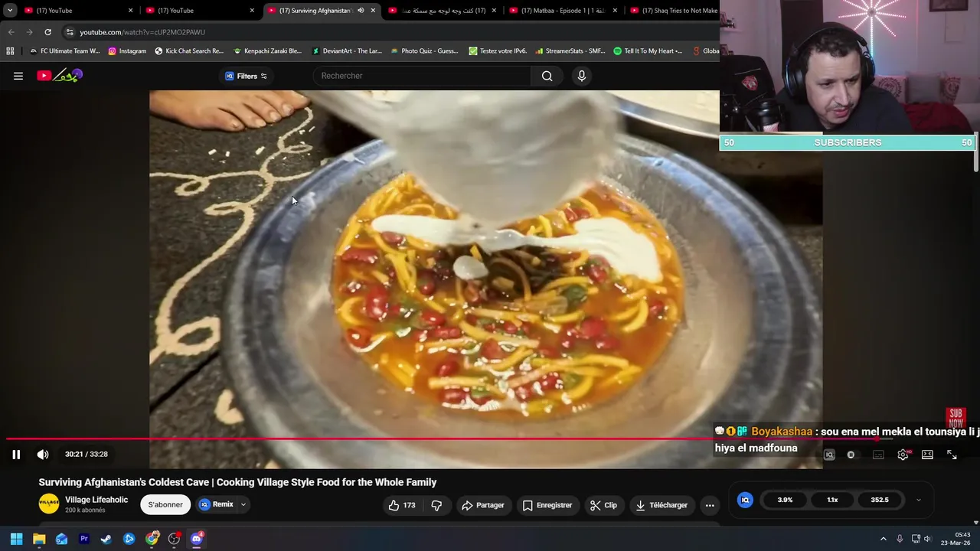Open the Instagram bookmark
The height and width of the screenshot is (551, 980).
click(127, 51)
